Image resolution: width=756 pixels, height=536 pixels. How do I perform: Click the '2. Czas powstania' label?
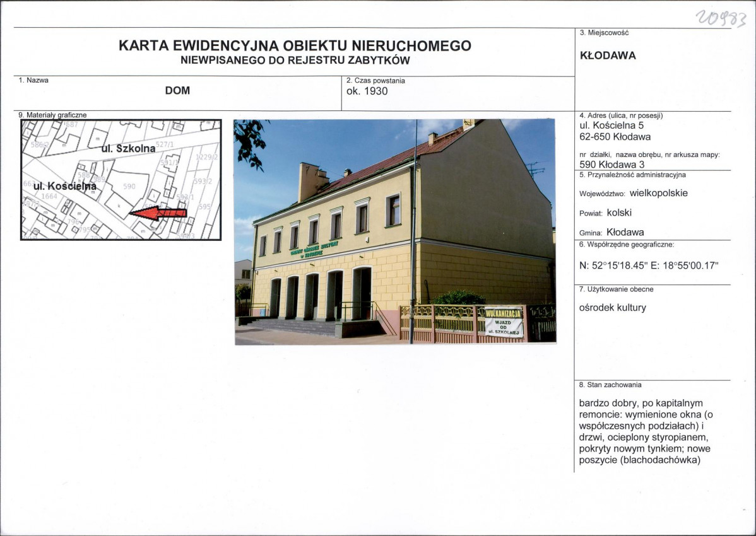tap(375, 81)
